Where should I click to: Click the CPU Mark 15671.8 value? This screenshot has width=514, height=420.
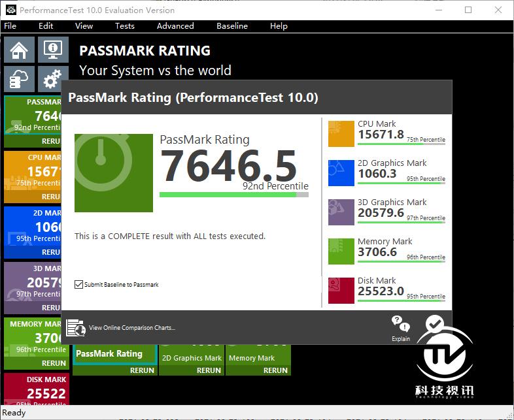click(x=381, y=134)
